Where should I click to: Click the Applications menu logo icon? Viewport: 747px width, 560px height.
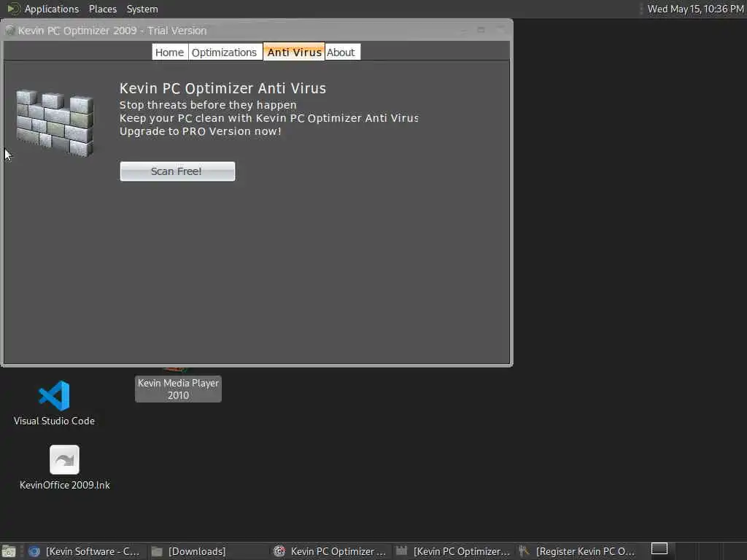pos(13,9)
